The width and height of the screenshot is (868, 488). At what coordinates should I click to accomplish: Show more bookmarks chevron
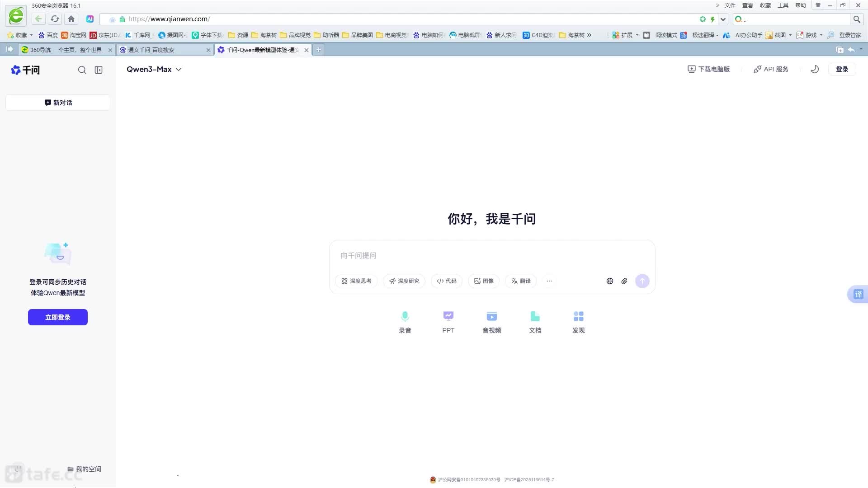click(x=589, y=35)
